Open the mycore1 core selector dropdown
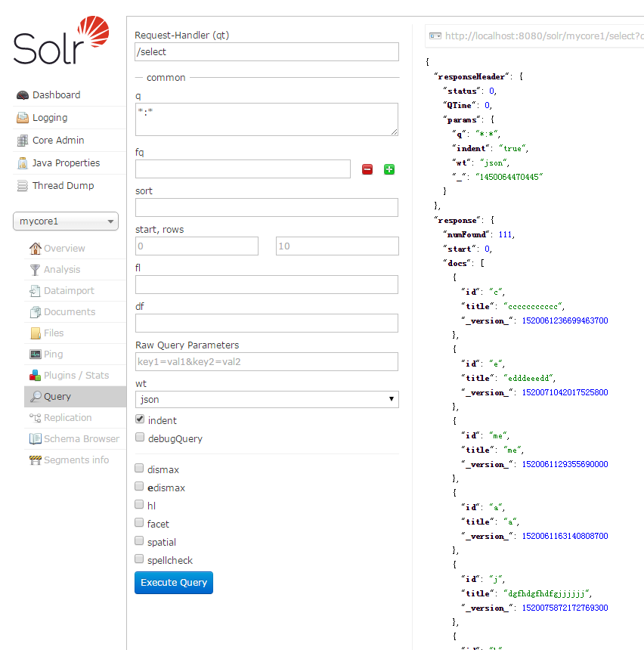 [66, 221]
